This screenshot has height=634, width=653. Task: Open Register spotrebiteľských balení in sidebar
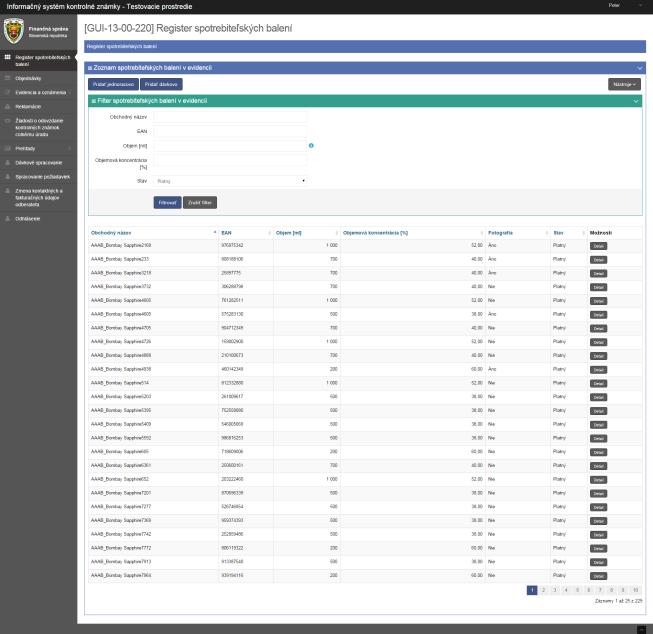[38, 60]
